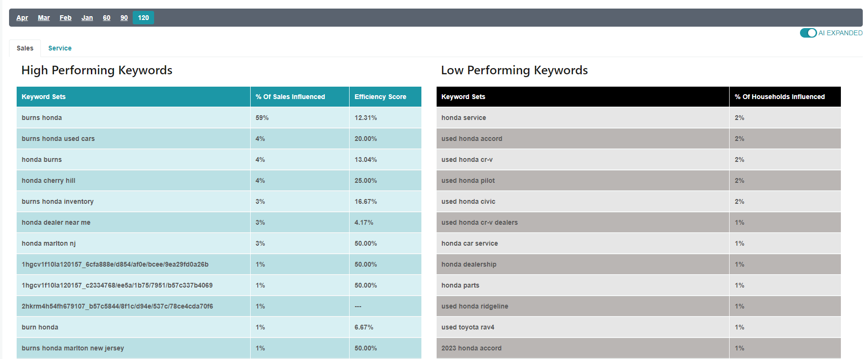Sort by Efficiency Score column header
This screenshot has height=359, width=868.
pos(380,97)
